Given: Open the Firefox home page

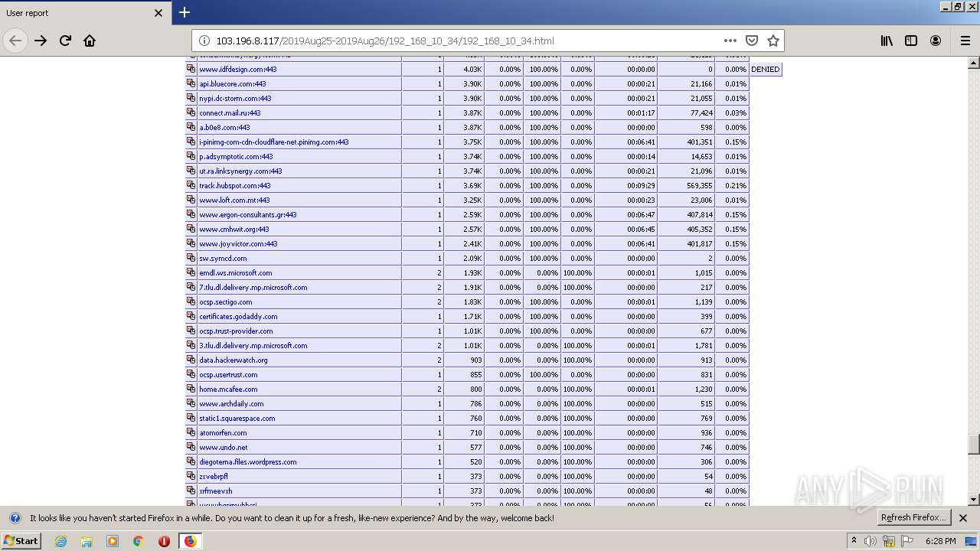Looking at the screenshot, I should [90, 41].
